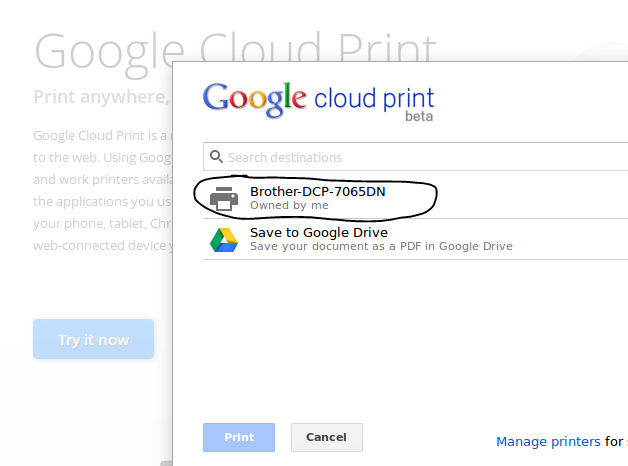Click the Brother-DCP-7065DN printer icon
Image resolution: width=628 pixels, height=466 pixels.
(x=224, y=199)
